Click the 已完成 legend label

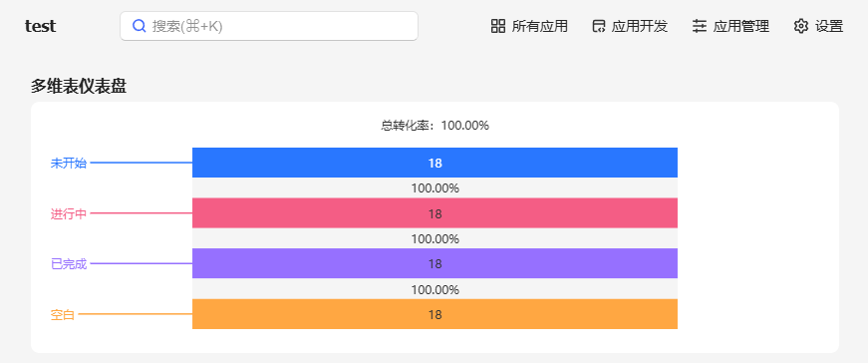point(69,264)
